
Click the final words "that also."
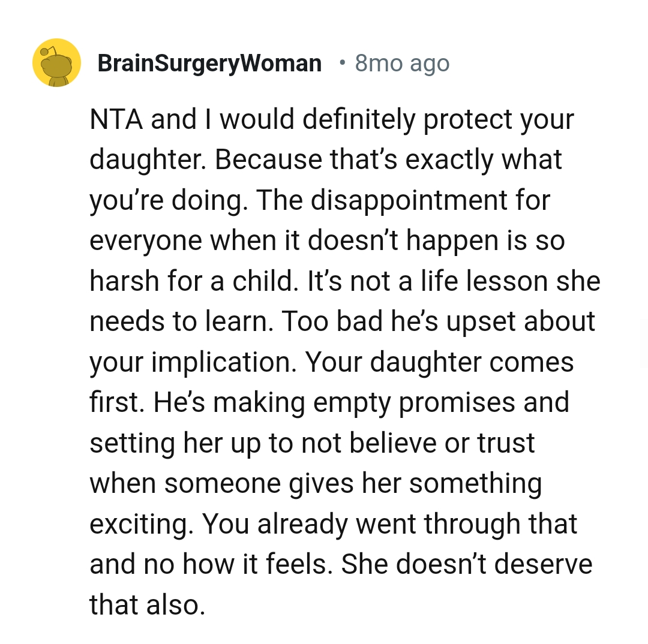pyautogui.click(x=148, y=605)
